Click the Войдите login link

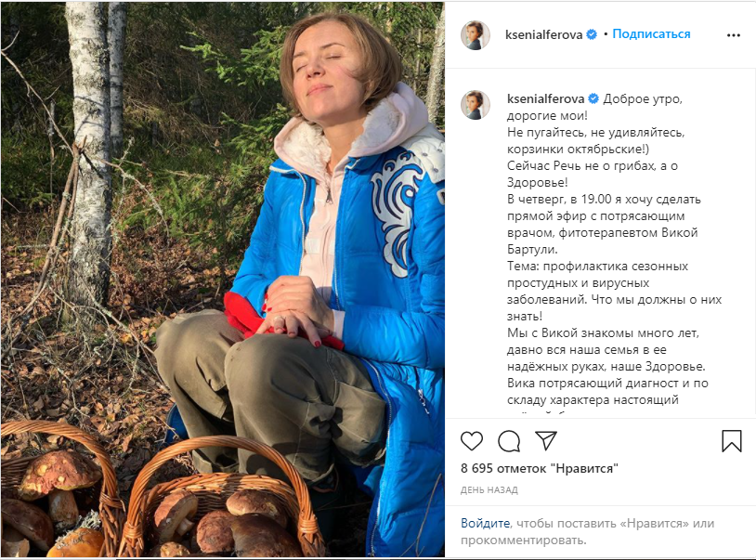tap(486, 524)
